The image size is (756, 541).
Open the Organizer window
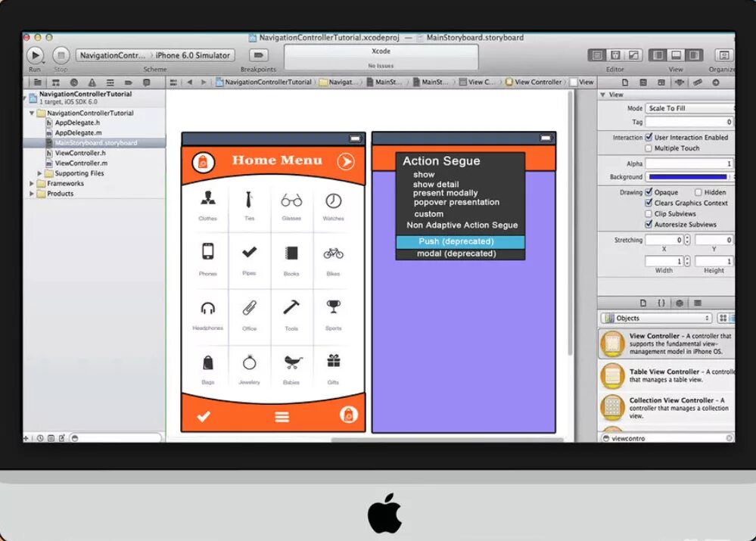(723, 55)
